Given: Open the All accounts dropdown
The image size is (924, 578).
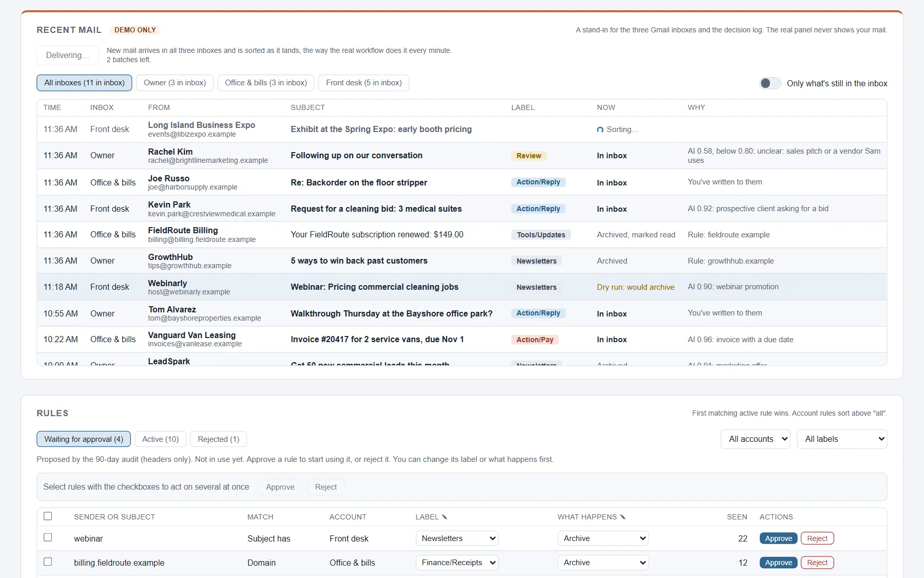Looking at the screenshot, I should [x=756, y=439].
